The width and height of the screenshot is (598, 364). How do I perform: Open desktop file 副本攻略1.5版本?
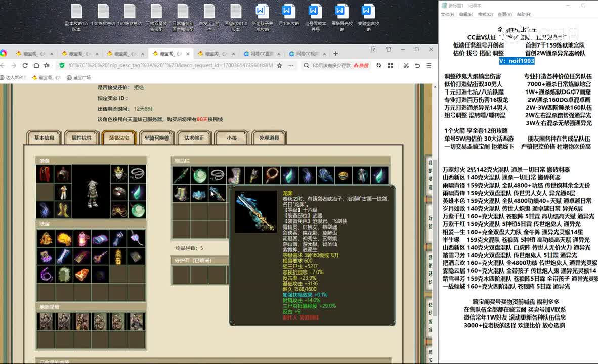click(x=76, y=18)
